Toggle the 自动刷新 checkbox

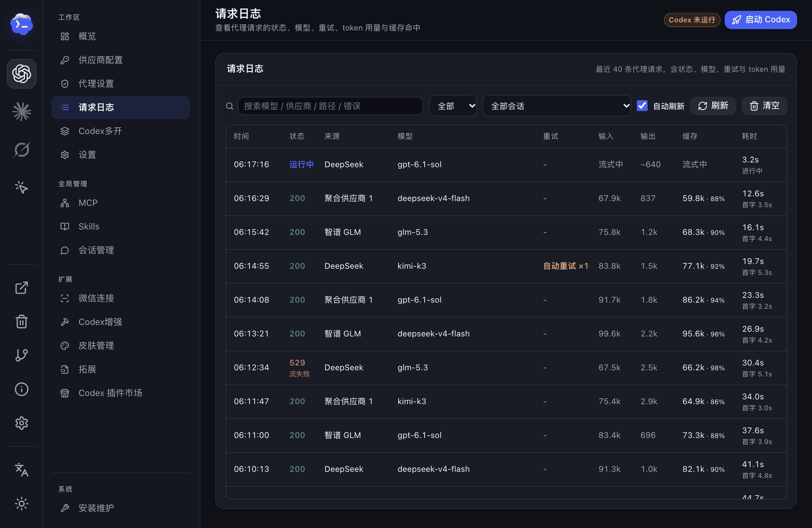point(642,106)
